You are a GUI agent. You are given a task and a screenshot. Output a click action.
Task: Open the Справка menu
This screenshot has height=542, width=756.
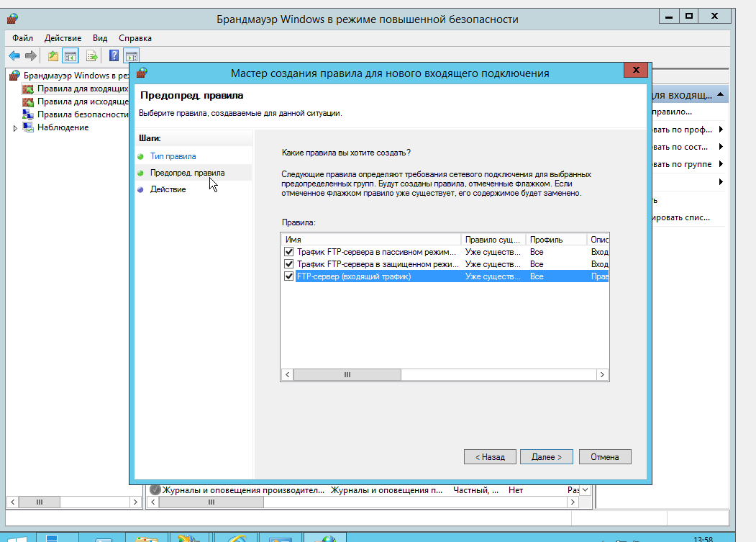tap(135, 38)
